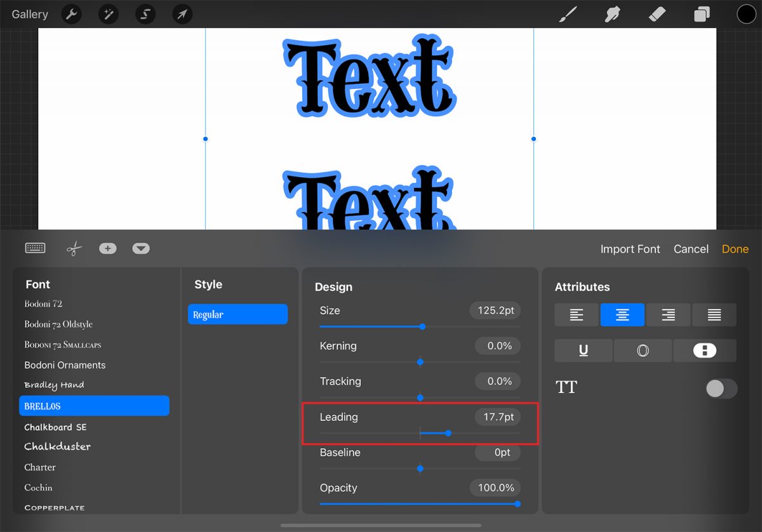Select the Selection S tool
The height and width of the screenshot is (532, 762).
145,14
